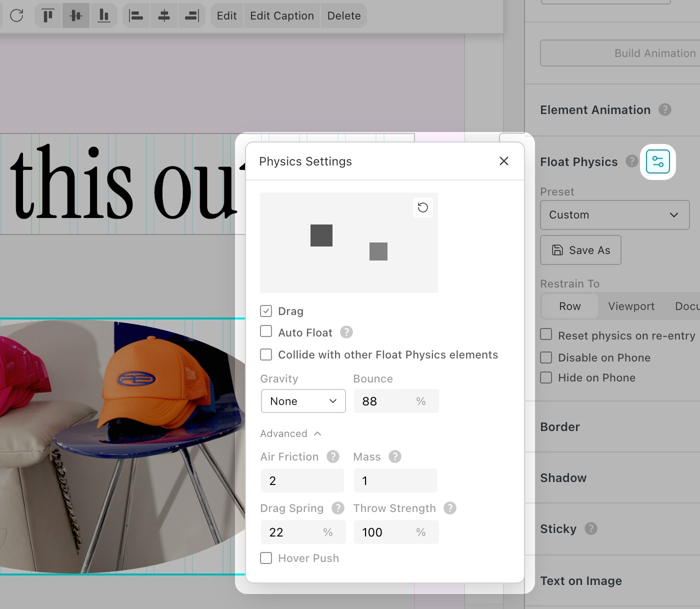Enable Collide with other Float Physics elements
Image resolution: width=700 pixels, height=609 pixels.
point(266,354)
